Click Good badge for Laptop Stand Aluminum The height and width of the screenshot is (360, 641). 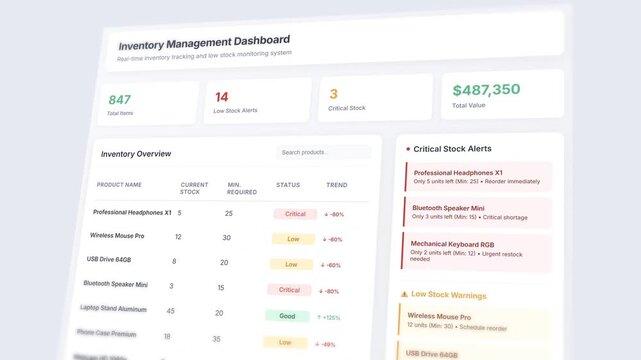tap(287, 316)
